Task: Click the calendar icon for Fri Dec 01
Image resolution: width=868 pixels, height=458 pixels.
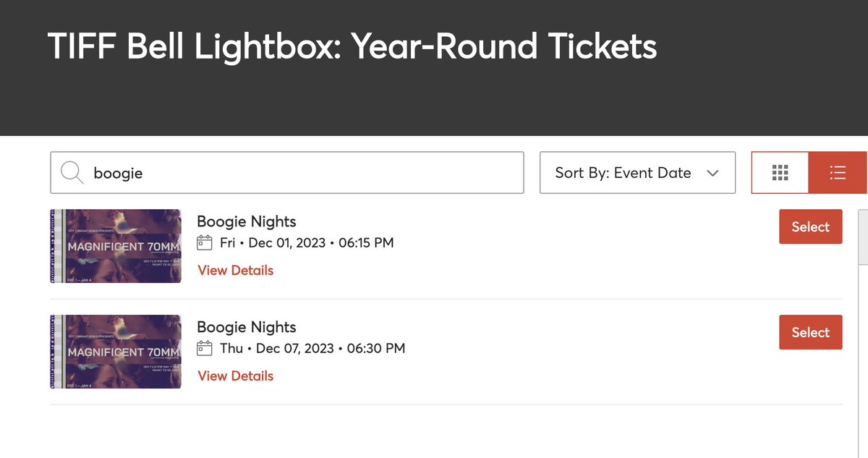Action: 205,243
